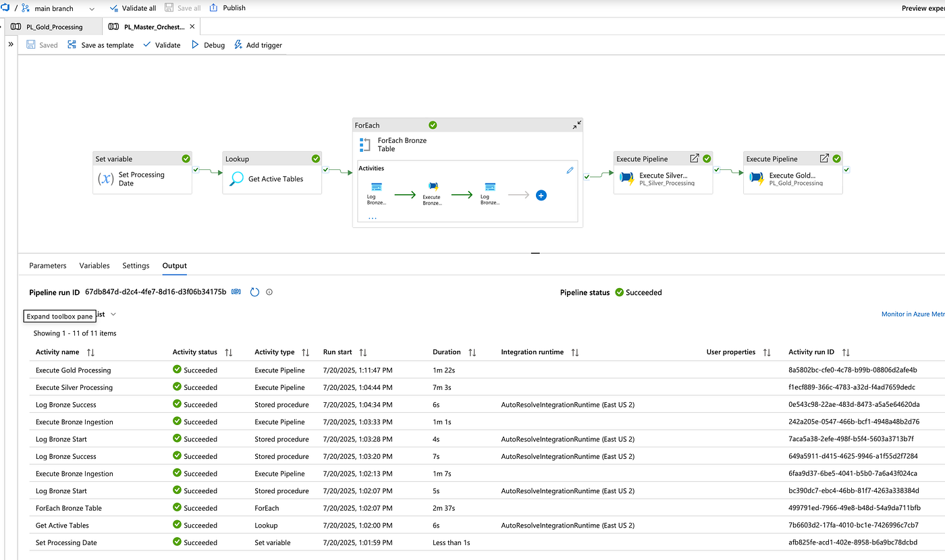The image size is (945, 560).
Task: Sort by Duration column
Action: [x=472, y=352]
